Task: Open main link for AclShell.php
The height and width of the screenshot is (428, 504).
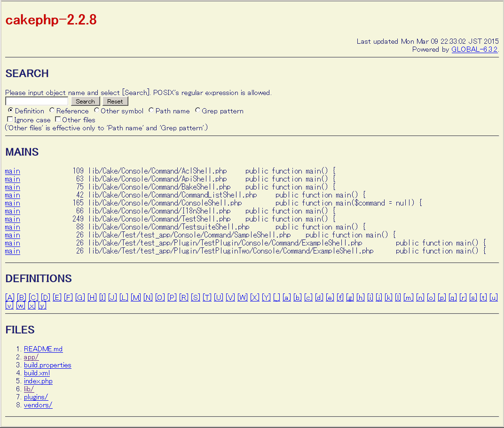Action: click(13, 171)
